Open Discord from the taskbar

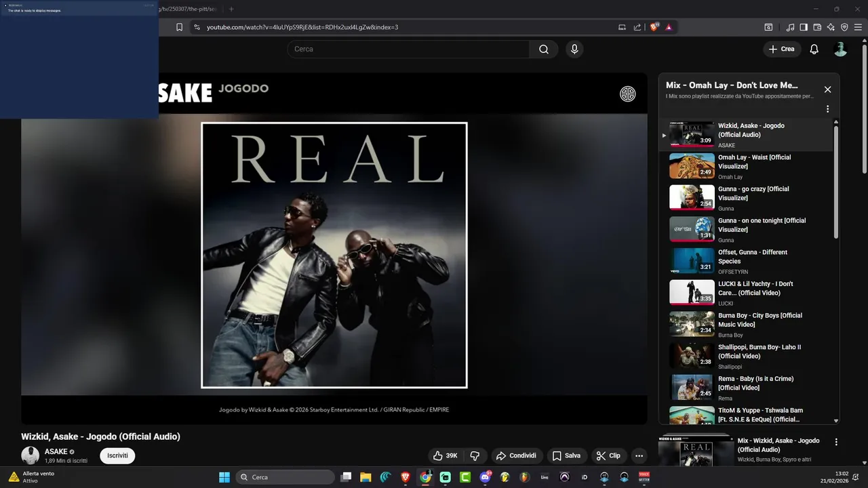485,477
